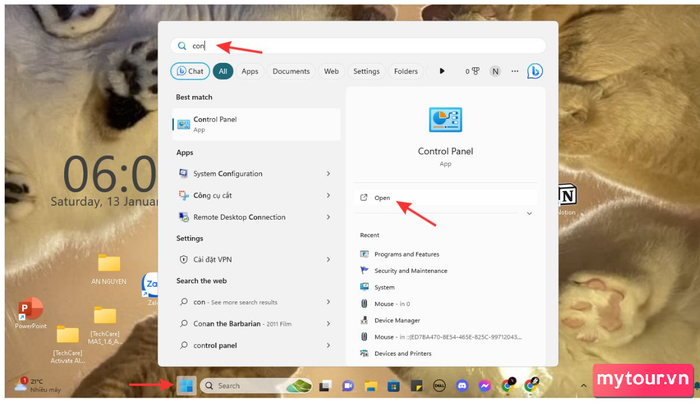Open the second Chrome profile icon

pos(531,385)
